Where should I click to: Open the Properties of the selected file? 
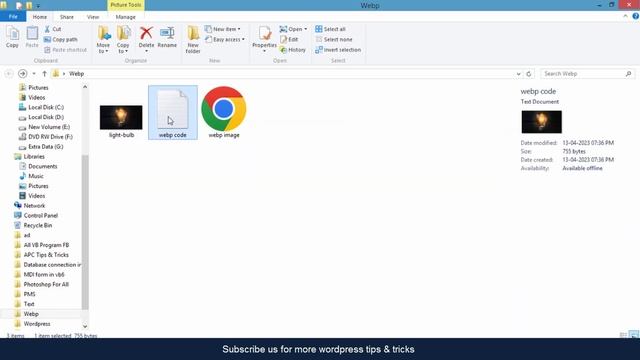[x=264, y=38]
